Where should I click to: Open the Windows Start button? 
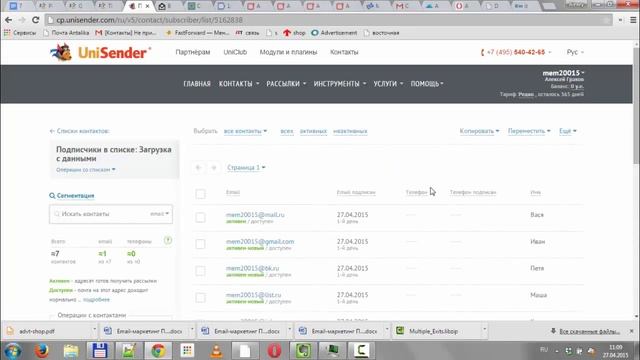13,351
